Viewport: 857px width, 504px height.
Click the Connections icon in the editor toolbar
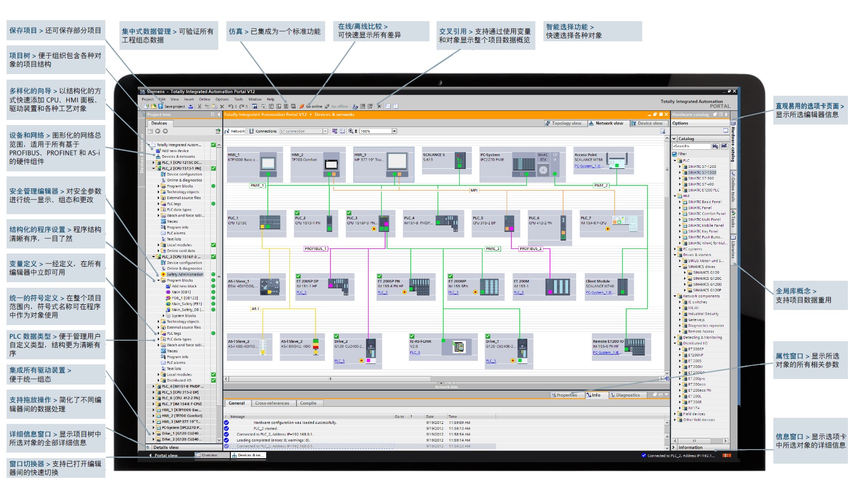[251, 131]
